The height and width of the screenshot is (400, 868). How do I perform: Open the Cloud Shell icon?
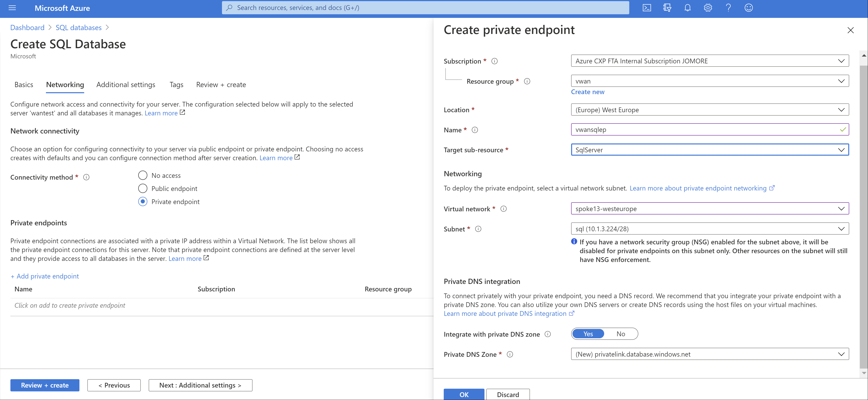(647, 8)
